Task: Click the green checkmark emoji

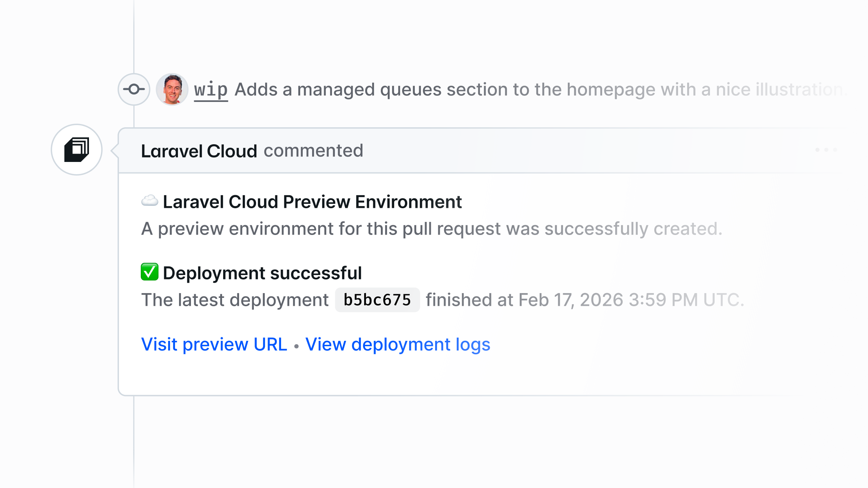Action: [x=150, y=272]
